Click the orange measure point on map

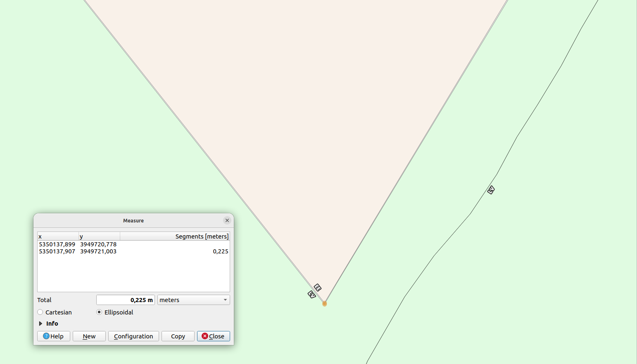coord(325,304)
